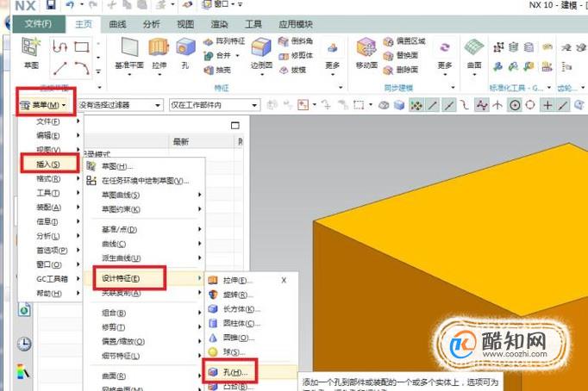Choose 长方体(K)... block menu entry
The image size is (588, 391).
(x=251, y=309)
